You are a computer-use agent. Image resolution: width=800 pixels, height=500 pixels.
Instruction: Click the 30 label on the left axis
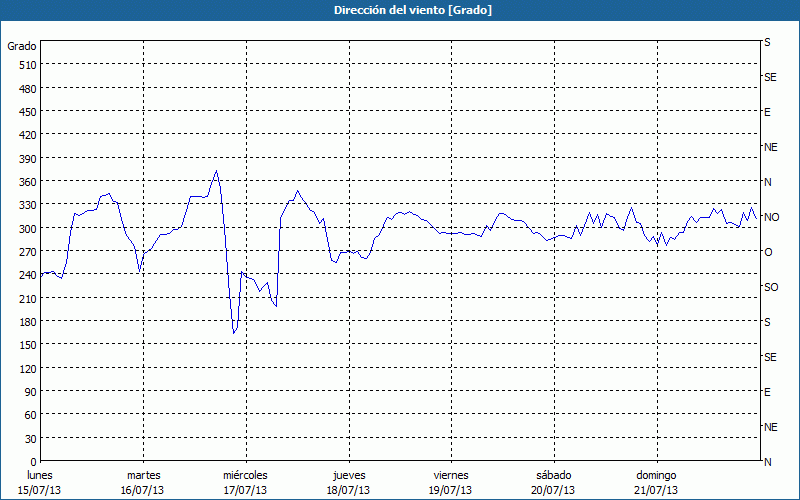tap(29, 438)
